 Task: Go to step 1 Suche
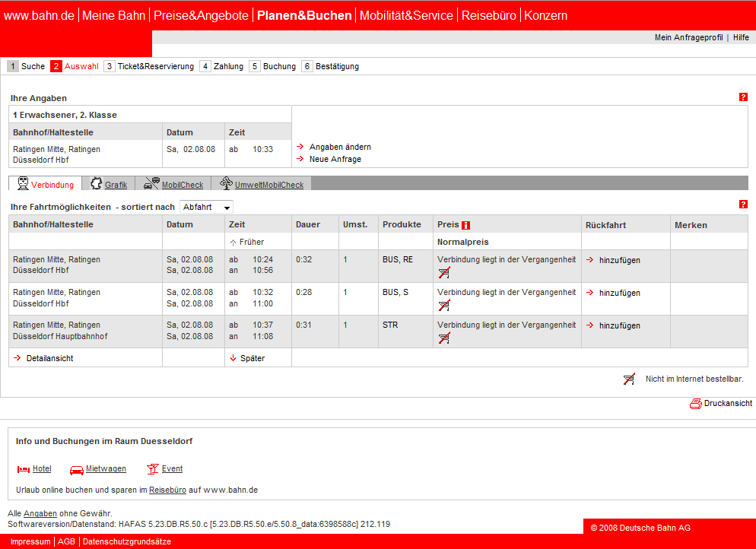click(x=33, y=66)
